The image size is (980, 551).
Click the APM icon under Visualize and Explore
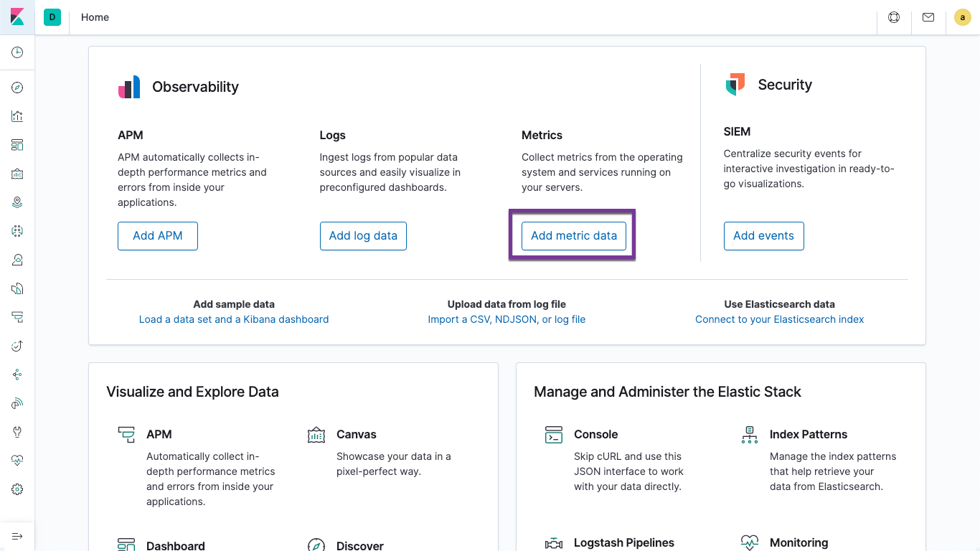126,435
